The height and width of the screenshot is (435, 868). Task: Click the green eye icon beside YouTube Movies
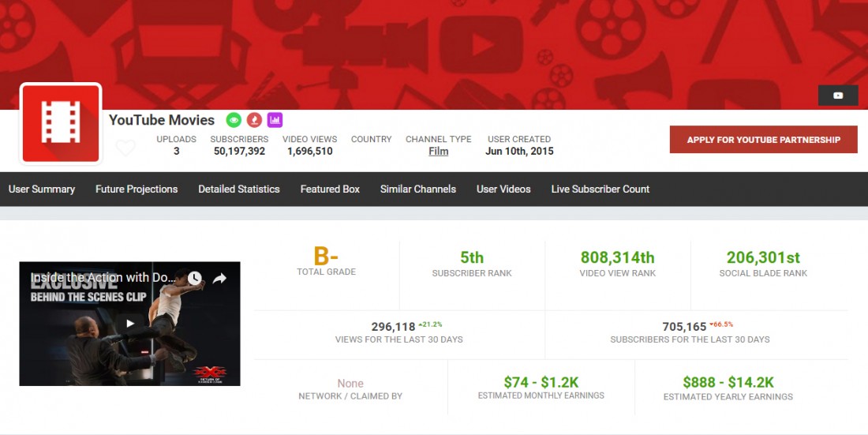[234, 120]
